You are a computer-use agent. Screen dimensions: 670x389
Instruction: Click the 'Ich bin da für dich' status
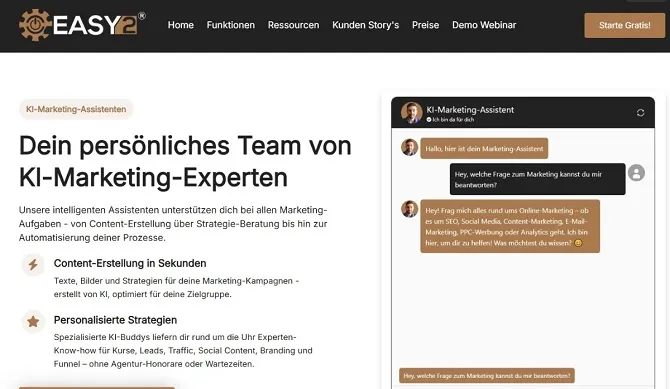click(450, 120)
